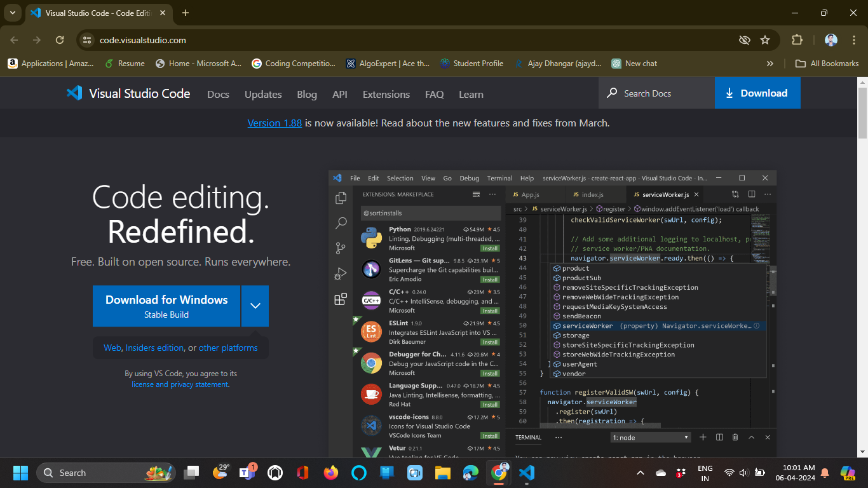This screenshot has width=868, height=488.
Task: Open Zoom from the taskbar
Action: (x=414, y=473)
